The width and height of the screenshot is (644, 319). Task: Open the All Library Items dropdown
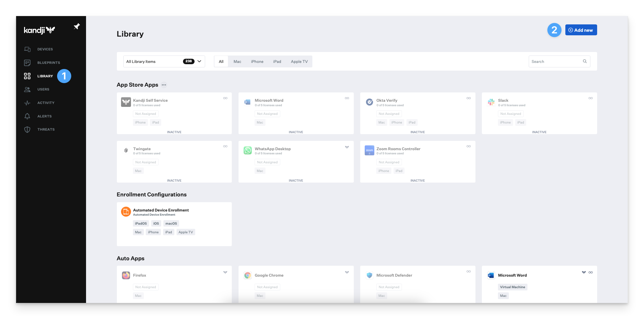tap(164, 61)
